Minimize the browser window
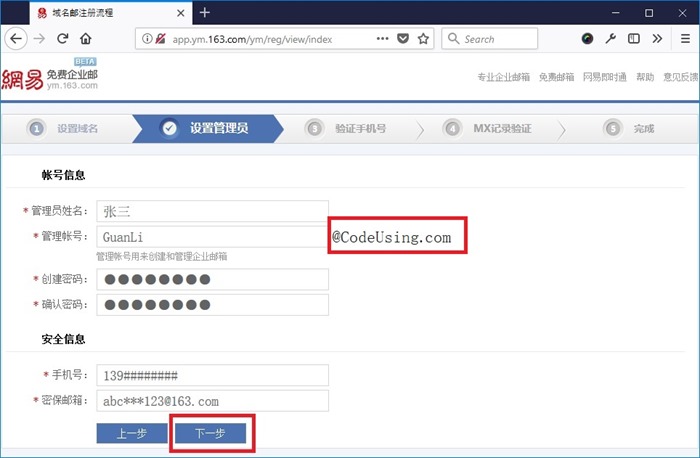Image resolution: width=700 pixels, height=458 pixels. (616, 12)
